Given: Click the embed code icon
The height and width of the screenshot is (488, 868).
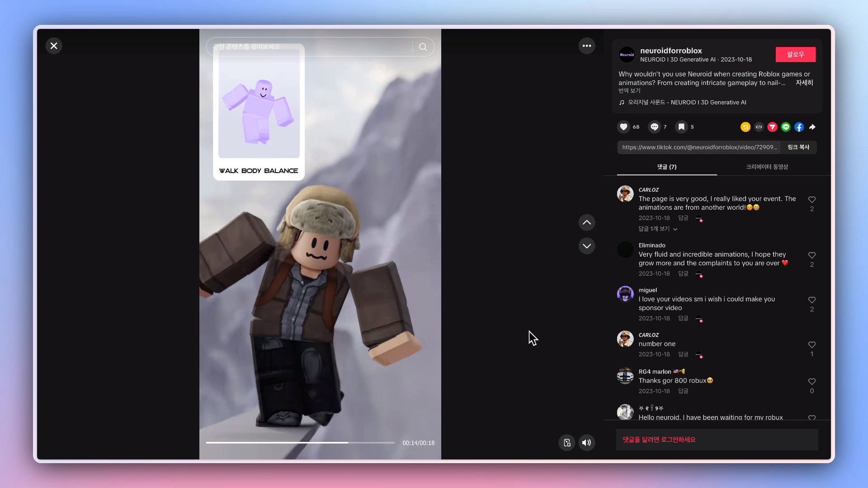Looking at the screenshot, I should (x=759, y=127).
